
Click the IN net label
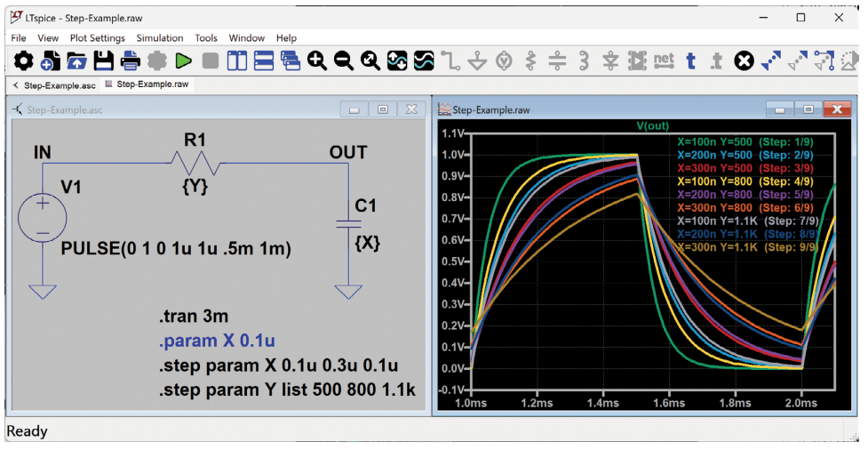tap(43, 152)
